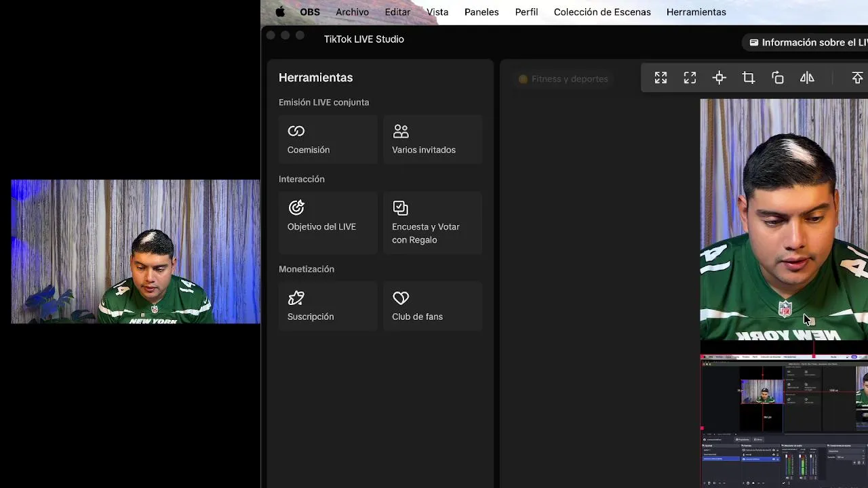Open Encuesta y Votar con Regalo

pyautogui.click(x=433, y=223)
